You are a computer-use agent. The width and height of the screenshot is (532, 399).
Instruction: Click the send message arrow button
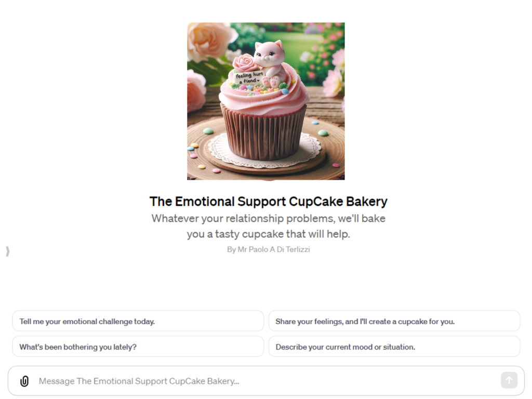[x=509, y=380]
